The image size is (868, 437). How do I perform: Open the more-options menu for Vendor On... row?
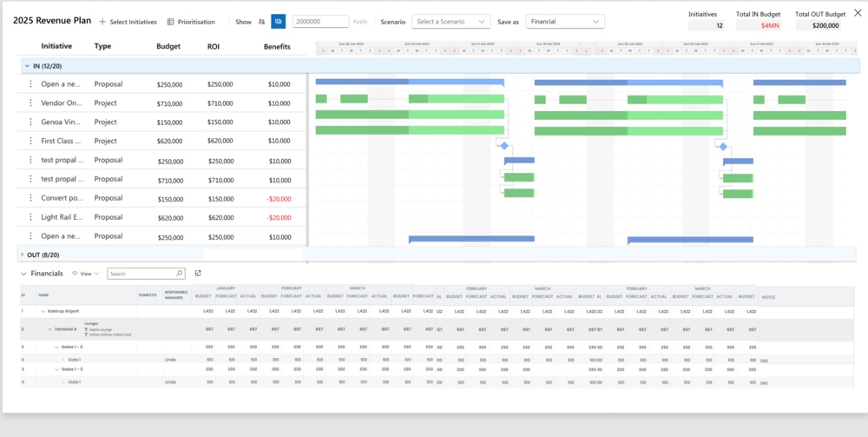click(x=31, y=103)
